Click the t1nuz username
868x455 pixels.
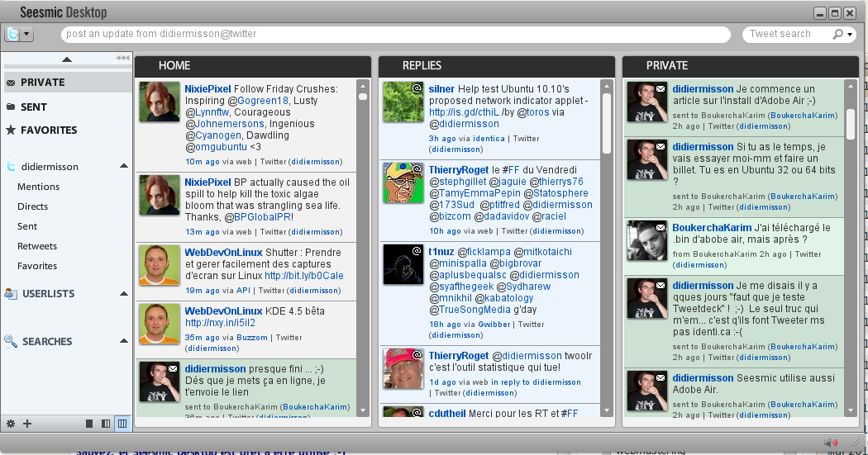point(441,252)
